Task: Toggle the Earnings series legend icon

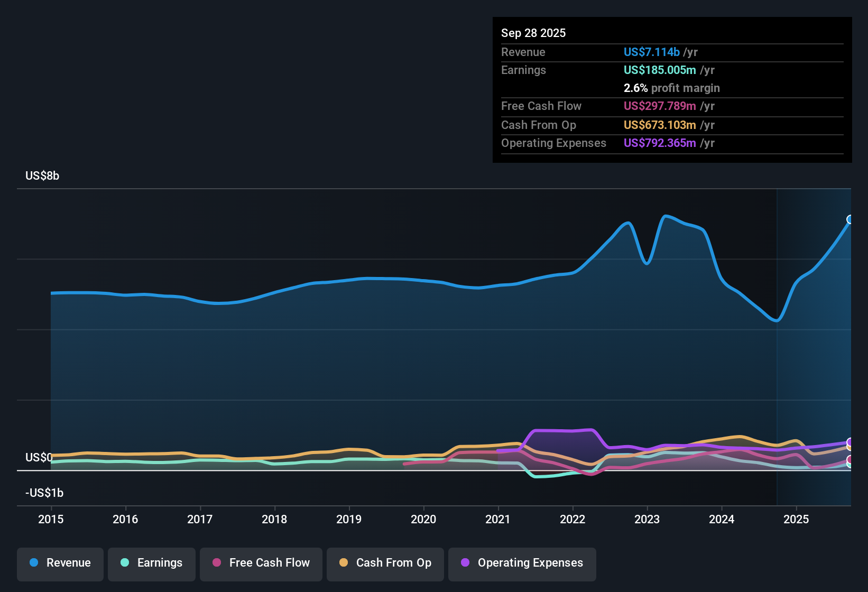Action: 125,563
